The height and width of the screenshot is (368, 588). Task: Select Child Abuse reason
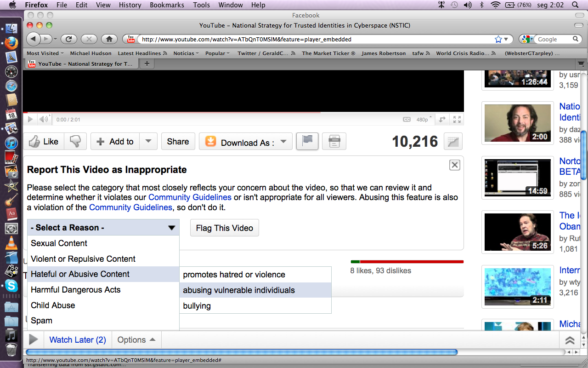tap(103, 305)
